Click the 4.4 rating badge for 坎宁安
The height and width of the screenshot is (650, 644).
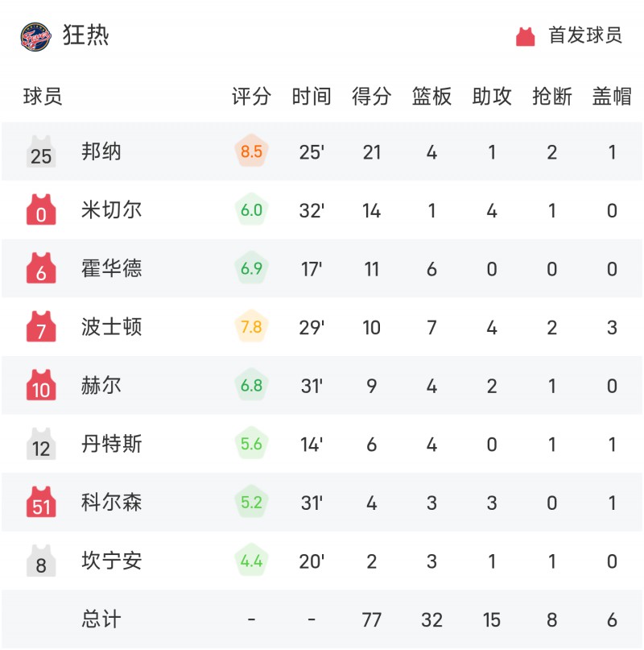click(251, 560)
